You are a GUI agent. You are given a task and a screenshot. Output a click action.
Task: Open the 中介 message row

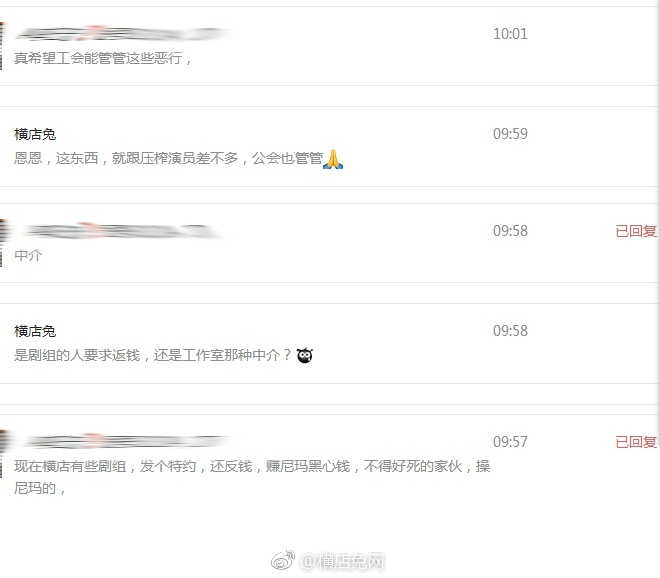[x=328, y=243]
